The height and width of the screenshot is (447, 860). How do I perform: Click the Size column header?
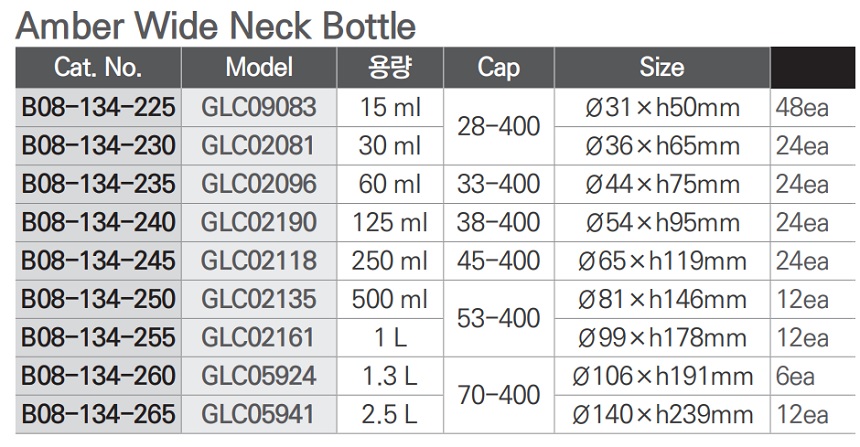tap(661, 68)
